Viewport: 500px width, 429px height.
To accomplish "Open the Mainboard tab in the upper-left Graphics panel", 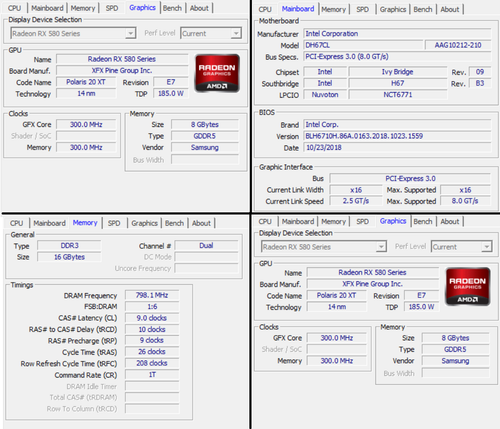I will pyautogui.click(x=47, y=8).
